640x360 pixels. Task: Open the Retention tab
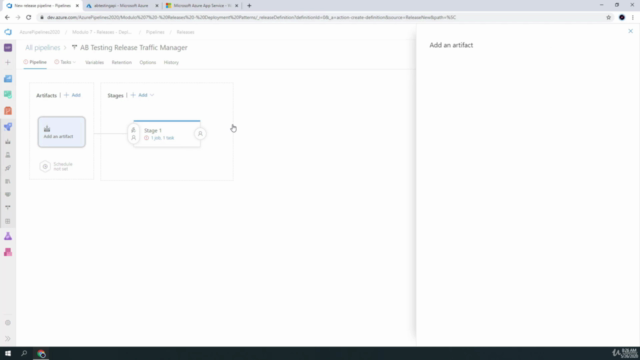[x=122, y=62]
